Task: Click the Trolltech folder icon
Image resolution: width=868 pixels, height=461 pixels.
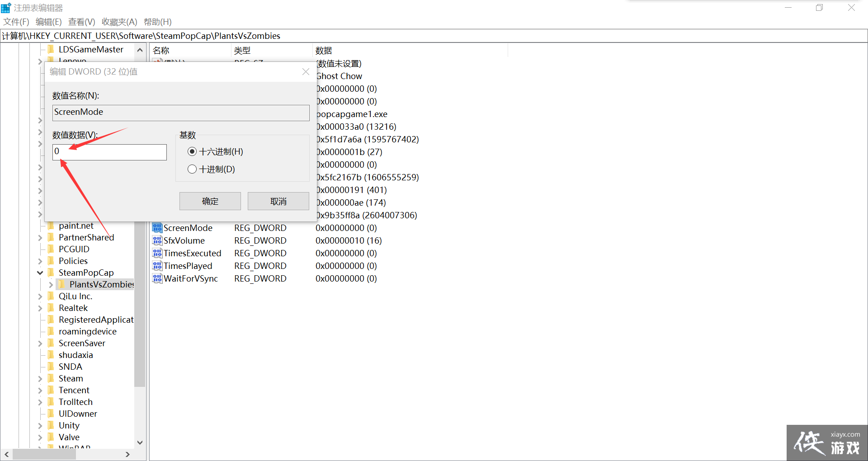Action: click(51, 402)
